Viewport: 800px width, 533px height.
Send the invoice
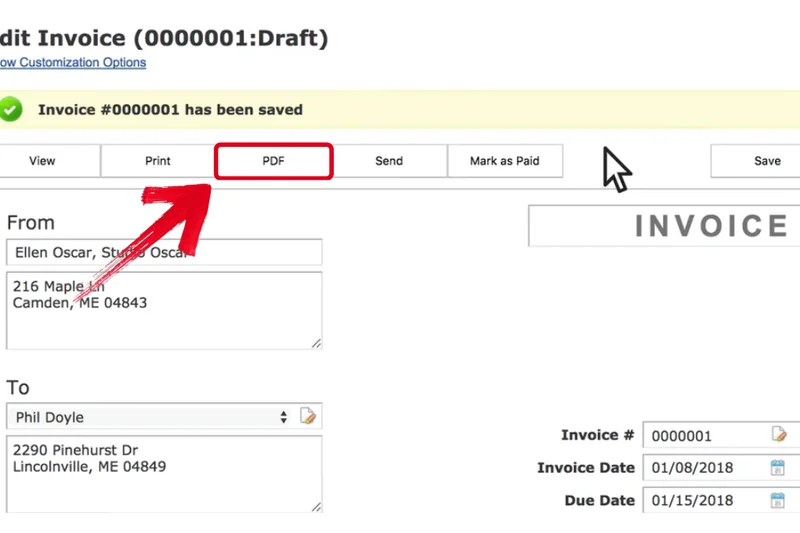(389, 161)
